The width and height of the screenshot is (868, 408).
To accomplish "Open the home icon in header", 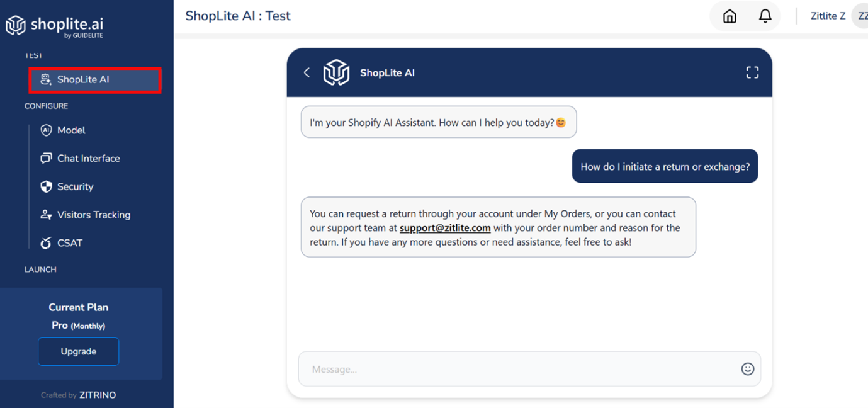I will 730,16.
